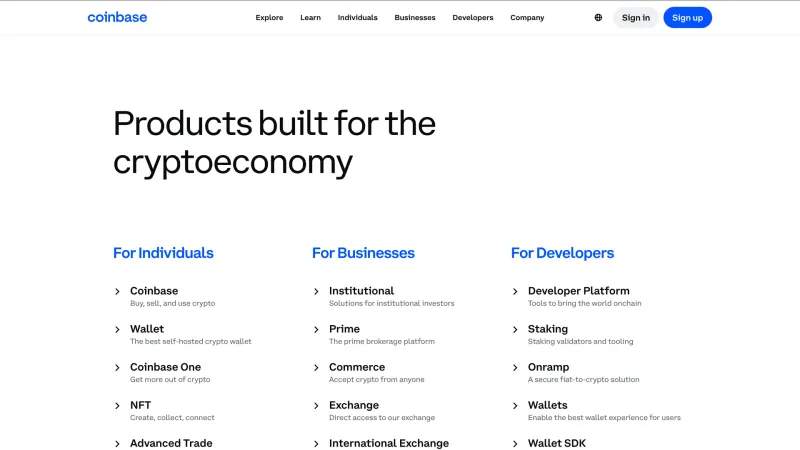Screen dimensions: 800x450
Task: Open the Individuals menu
Action: [x=358, y=17]
